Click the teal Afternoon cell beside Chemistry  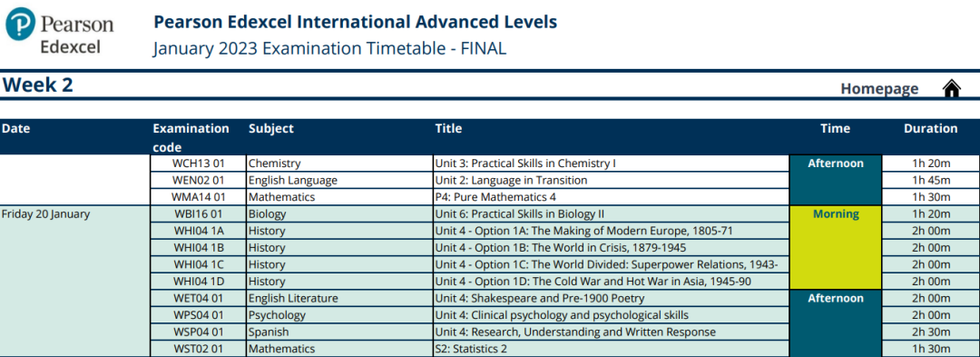coord(836,181)
